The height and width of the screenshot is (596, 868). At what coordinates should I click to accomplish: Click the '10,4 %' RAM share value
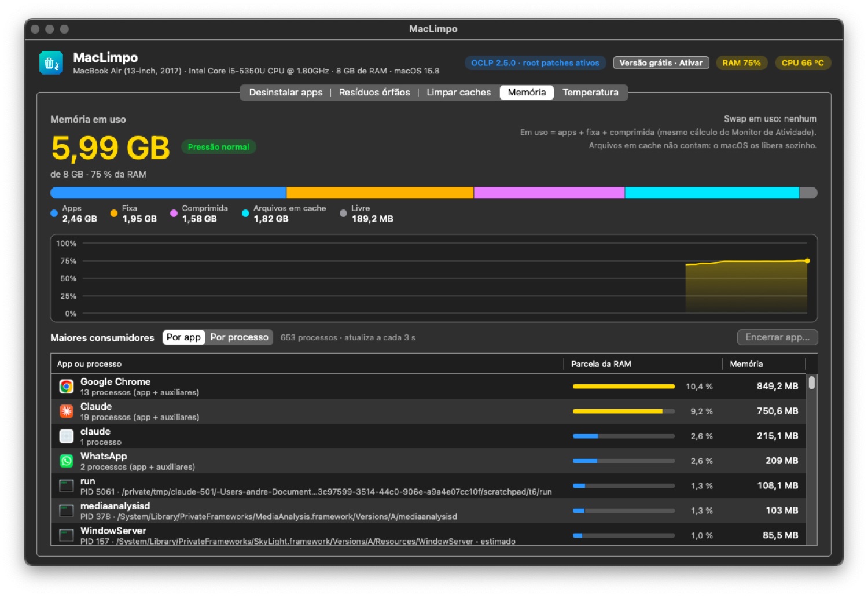point(699,387)
